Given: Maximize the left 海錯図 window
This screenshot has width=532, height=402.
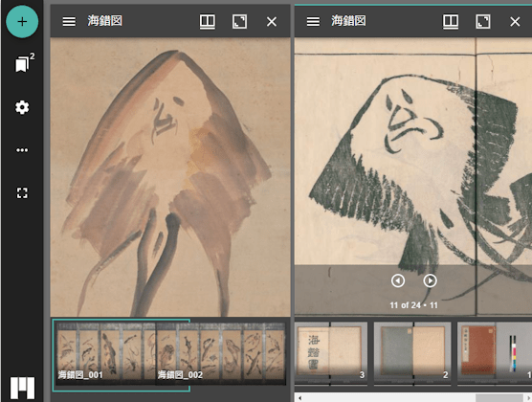Looking at the screenshot, I should pos(239,21).
